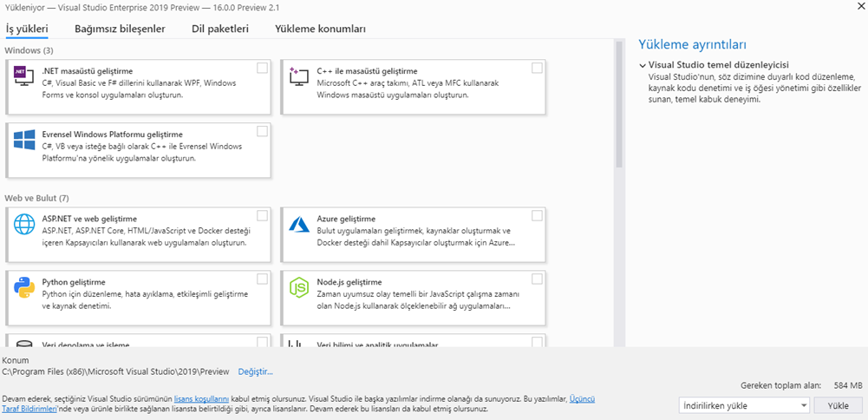Open the Yükleme konumları tab
Viewport: 868px width, 420px height.
coord(321,29)
